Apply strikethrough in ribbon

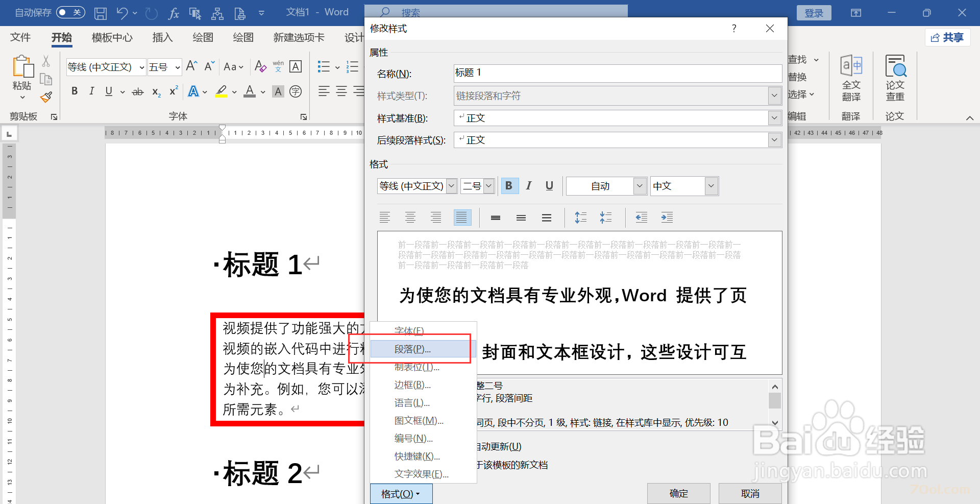(x=138, y=92)
